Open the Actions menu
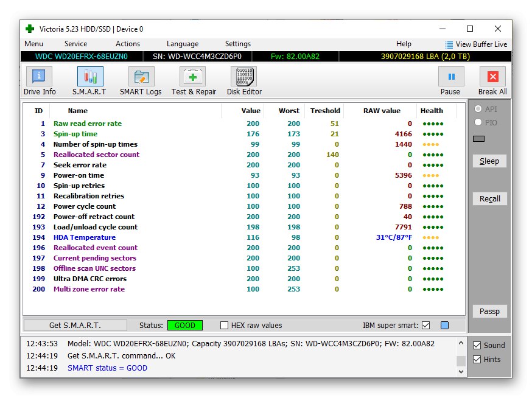 click(128, 44)
